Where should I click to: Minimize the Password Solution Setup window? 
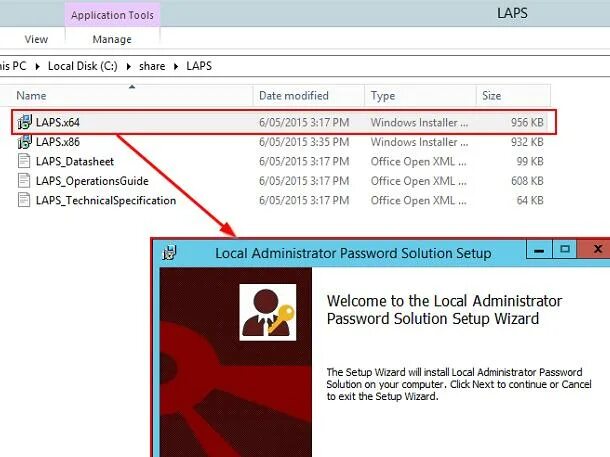[539, 250]
